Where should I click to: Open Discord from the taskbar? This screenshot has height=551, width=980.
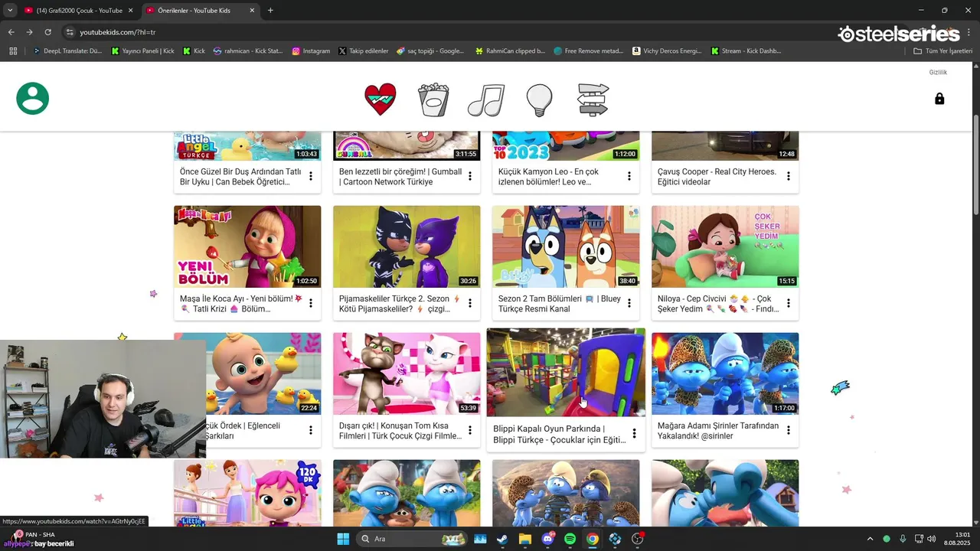(547, 539)
